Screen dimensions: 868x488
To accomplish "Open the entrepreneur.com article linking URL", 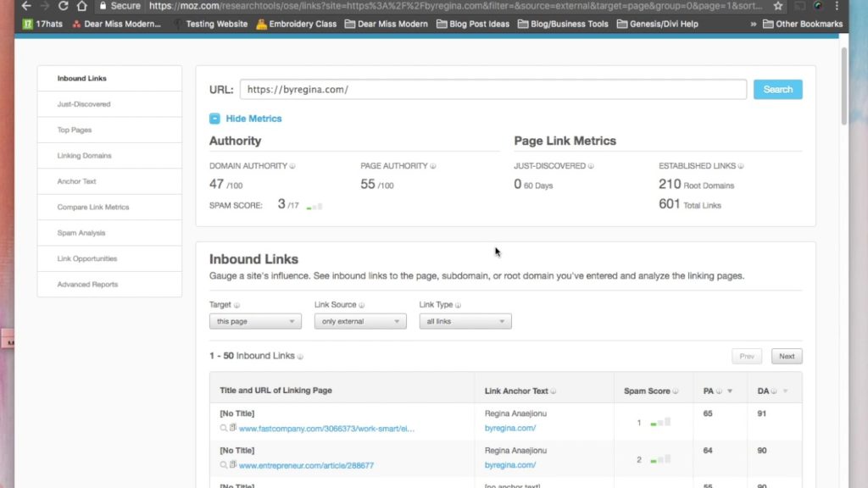I will point(306,466).
